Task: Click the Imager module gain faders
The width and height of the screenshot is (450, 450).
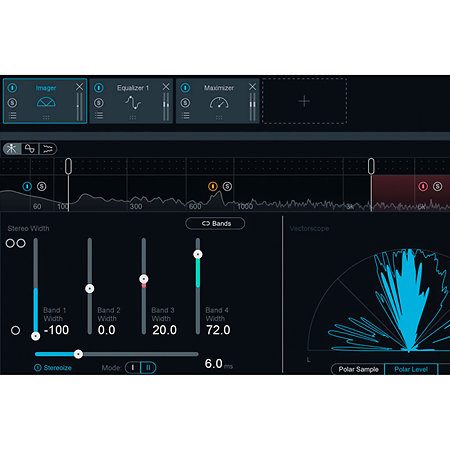Action: coord(79,106)
